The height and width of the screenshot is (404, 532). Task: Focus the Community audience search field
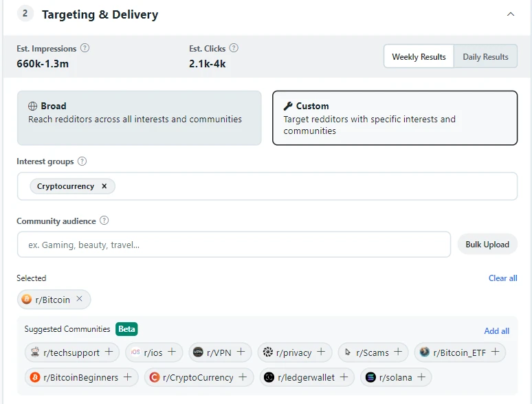234,245
